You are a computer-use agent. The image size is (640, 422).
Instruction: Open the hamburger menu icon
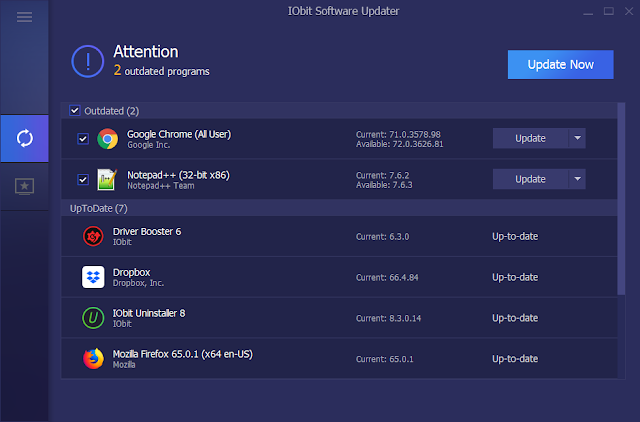(x=24, y=17)
